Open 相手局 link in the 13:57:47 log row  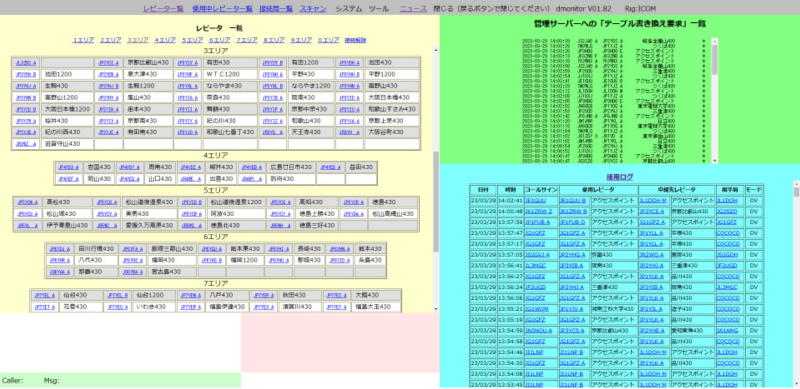pos(729,233)
